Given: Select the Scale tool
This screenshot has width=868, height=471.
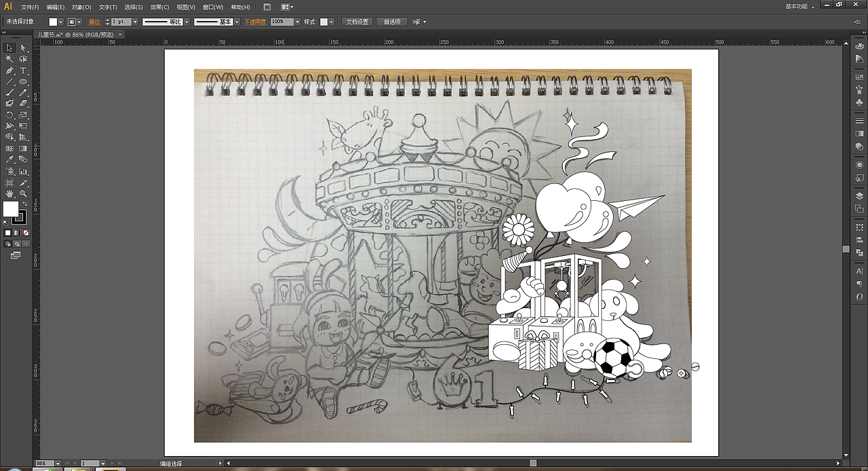Looking at the screenshot, I should click(23, 115).
